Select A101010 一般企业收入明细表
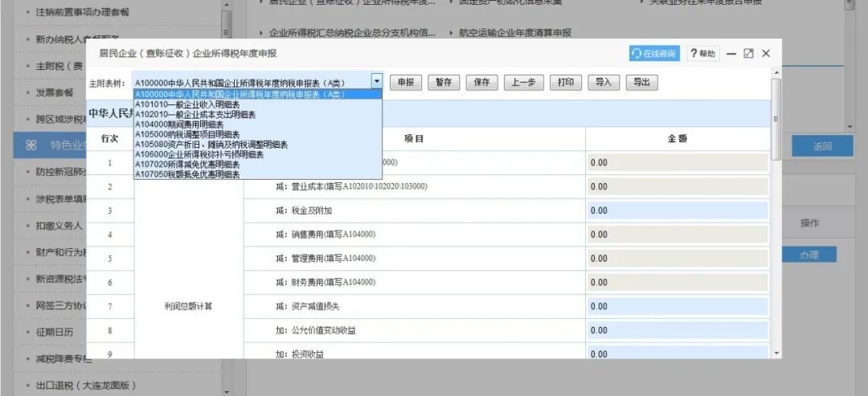 point(258,104)
